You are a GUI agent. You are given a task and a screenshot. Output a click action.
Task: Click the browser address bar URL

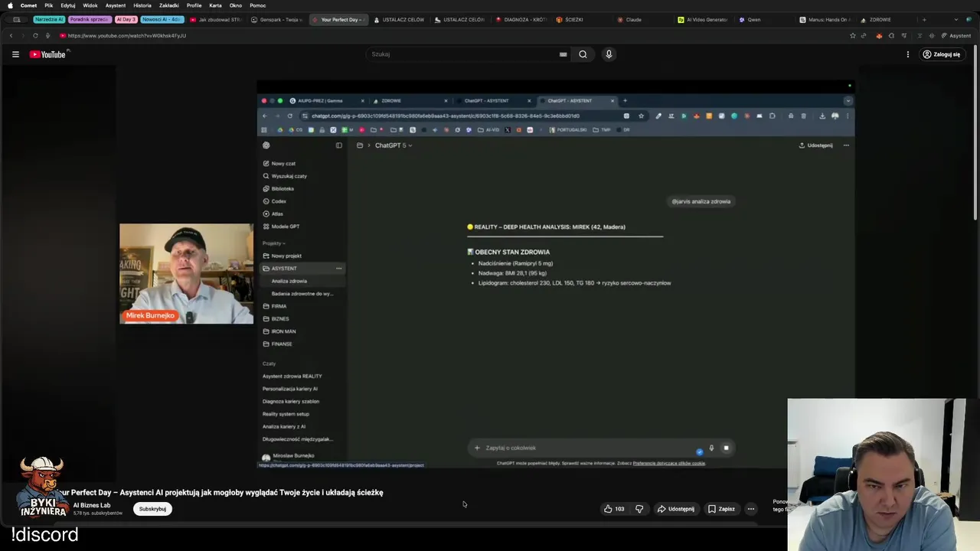127,35
